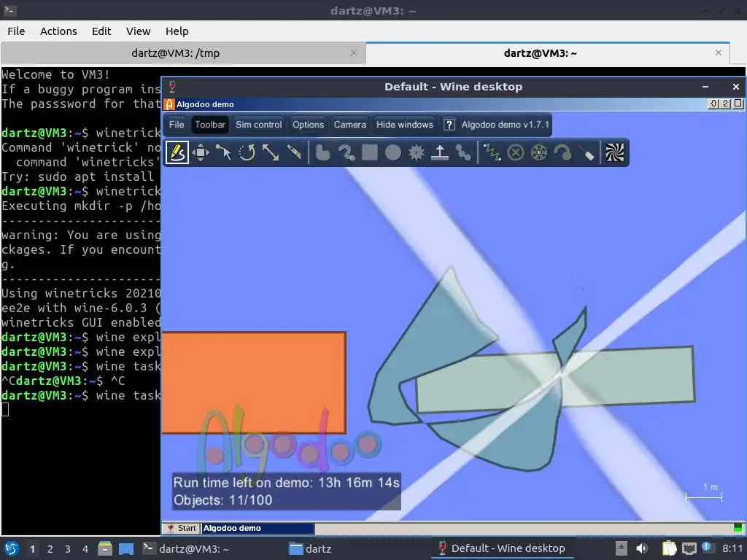Click the wine glass icon in Wine desktop title
The width and height of the screenshot is (747, 560).
tap(172, 87)
